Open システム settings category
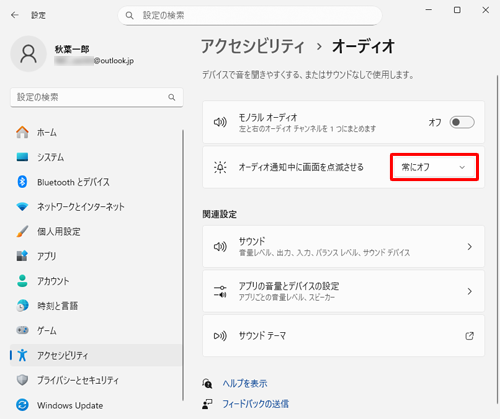The width and height of the screenshot is (500, 419). [96, 157]
